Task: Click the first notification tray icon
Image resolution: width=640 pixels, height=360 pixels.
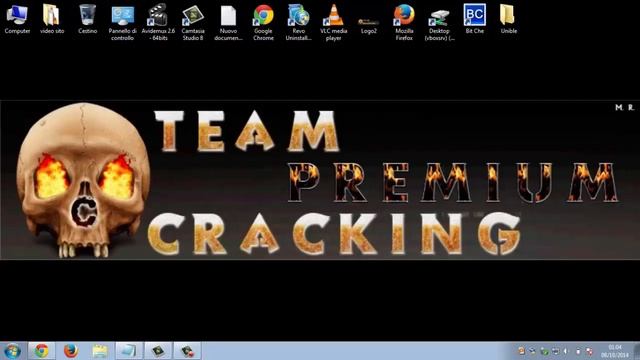Action: pyautogui.click(x=521, y=351)
